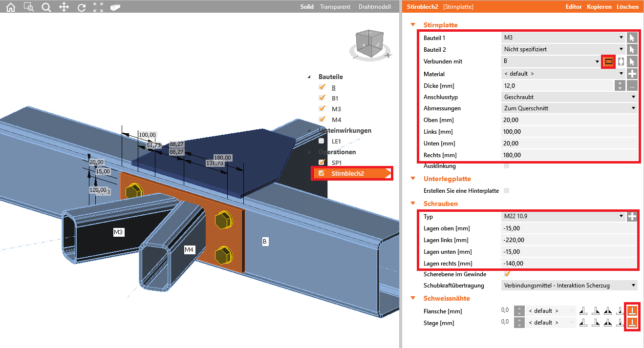Image resolution: width=644 pixels, height=348 pixels.
Task: Click the fit-to-screen view icon
Action: (x=98, y=7)
